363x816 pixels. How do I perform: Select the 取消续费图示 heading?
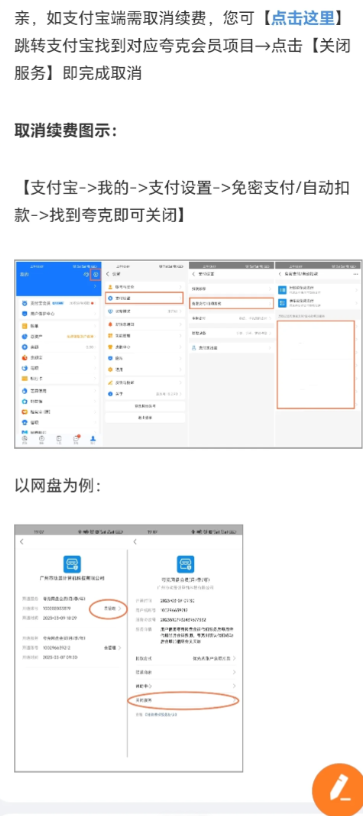point(66,131)
